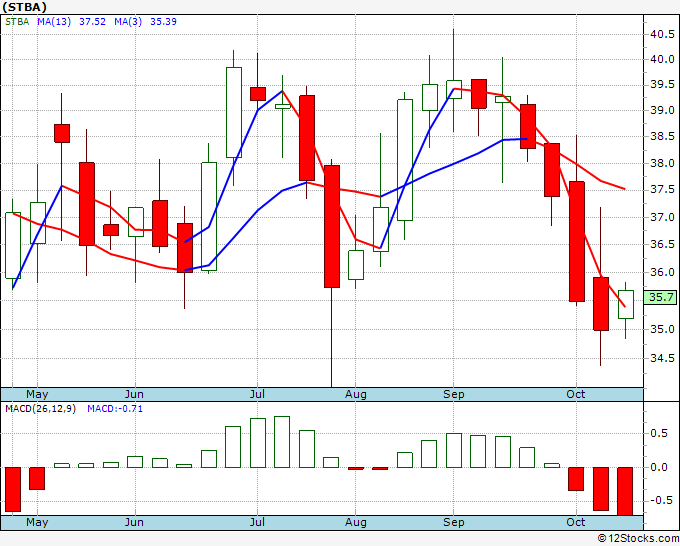
Task: Select the MA(3) value 35.39
Action: click(163, 22)
